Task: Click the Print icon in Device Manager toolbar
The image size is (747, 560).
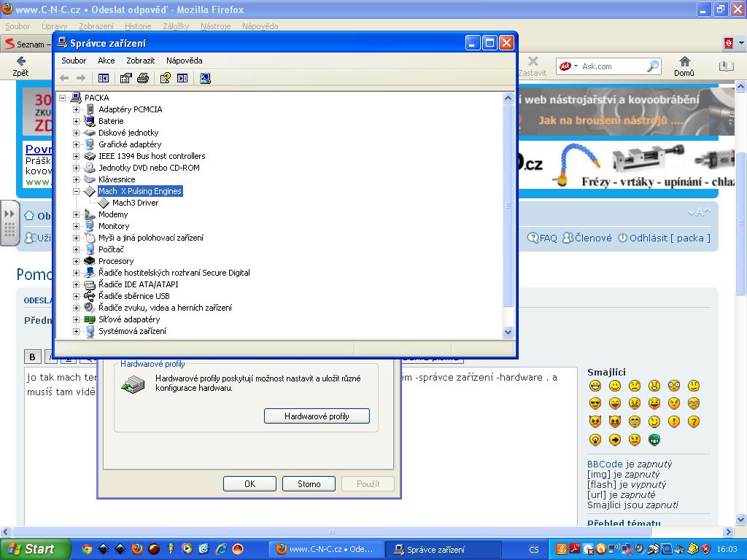Action: 143,78
